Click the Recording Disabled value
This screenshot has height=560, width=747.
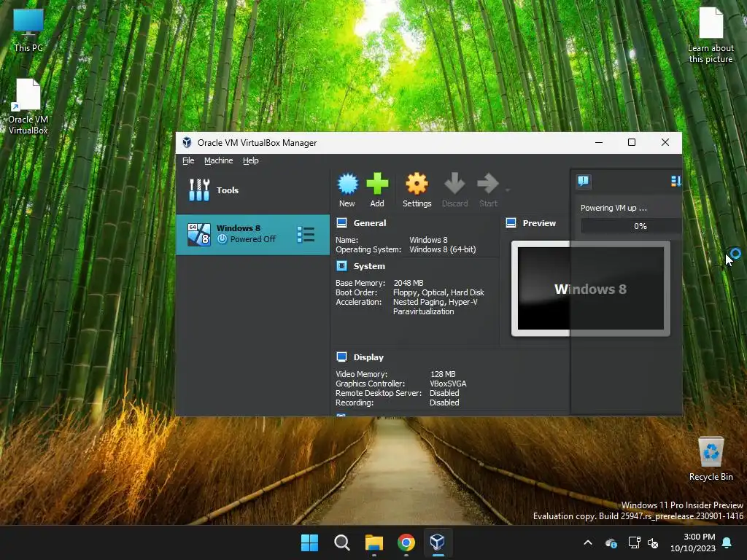click(x=444, y=402)
